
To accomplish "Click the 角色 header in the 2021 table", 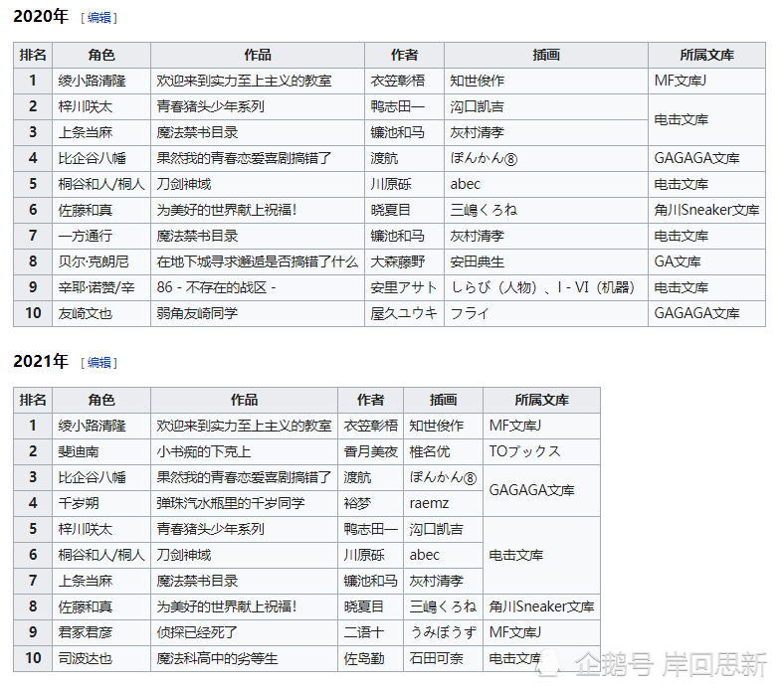I will [x=101, y=400].
